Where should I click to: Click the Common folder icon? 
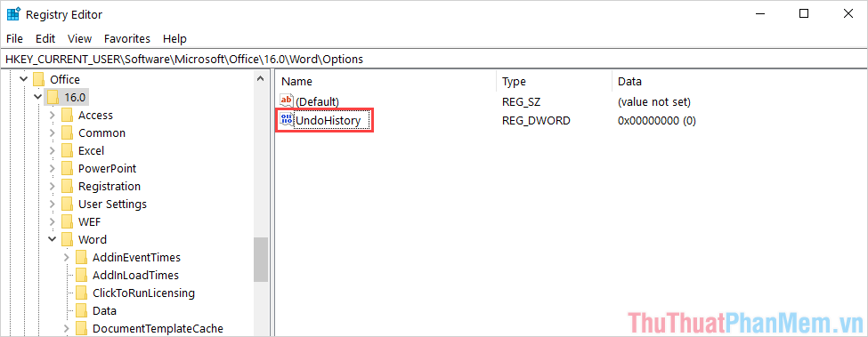[67, 132]
